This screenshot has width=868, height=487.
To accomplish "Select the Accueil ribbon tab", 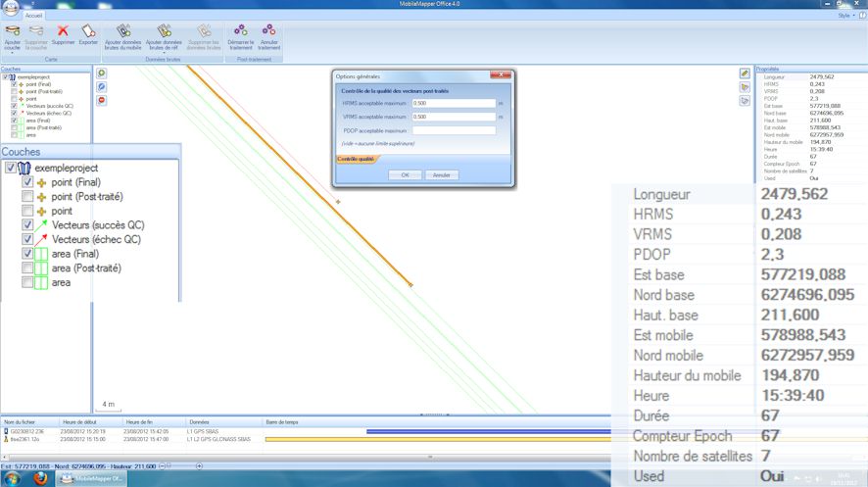I will pyautogui.click(x=33, y=16).
